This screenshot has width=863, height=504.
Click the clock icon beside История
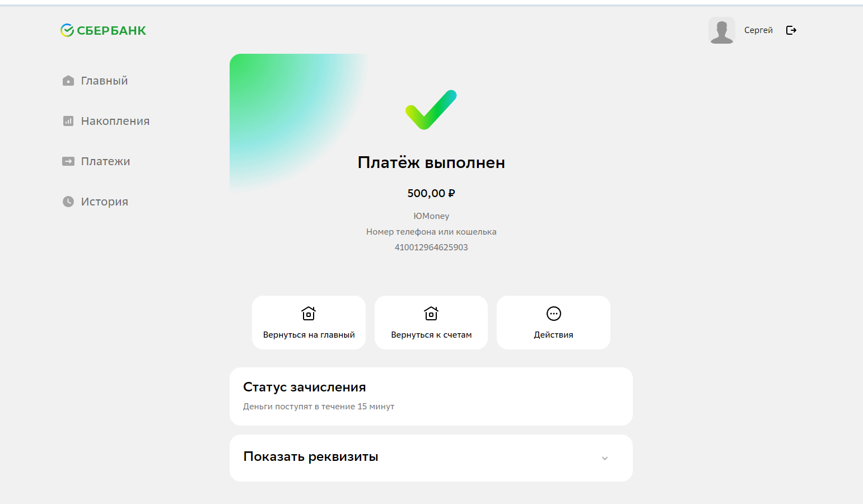68,202
